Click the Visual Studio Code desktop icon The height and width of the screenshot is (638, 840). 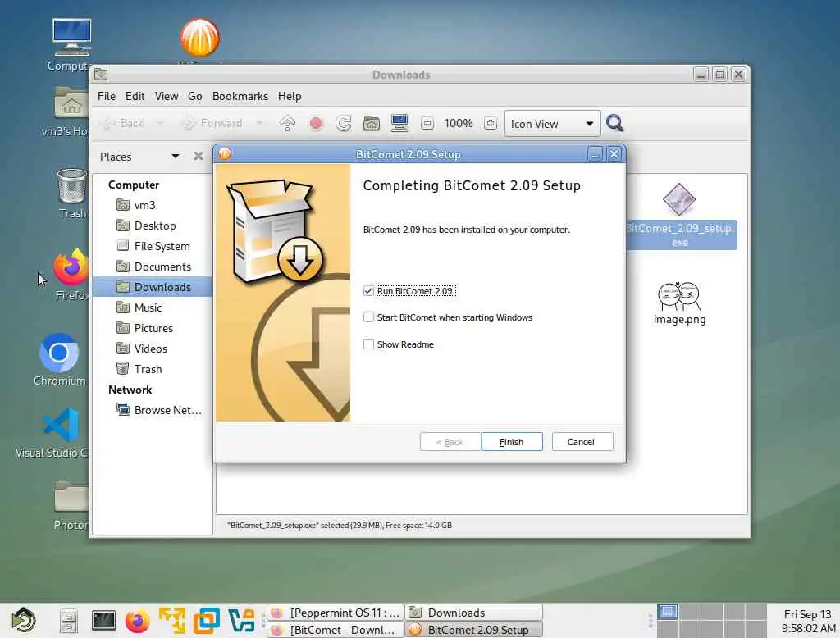pos(61,425)
